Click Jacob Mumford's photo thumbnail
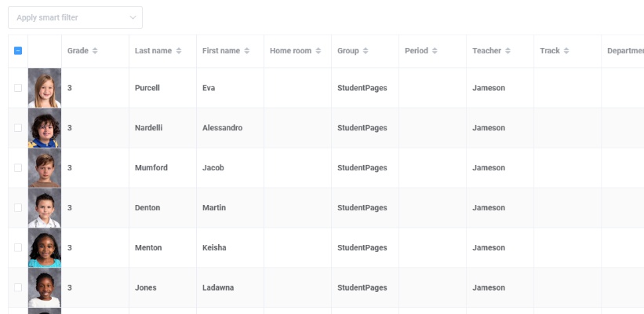 tap(45, 168)
